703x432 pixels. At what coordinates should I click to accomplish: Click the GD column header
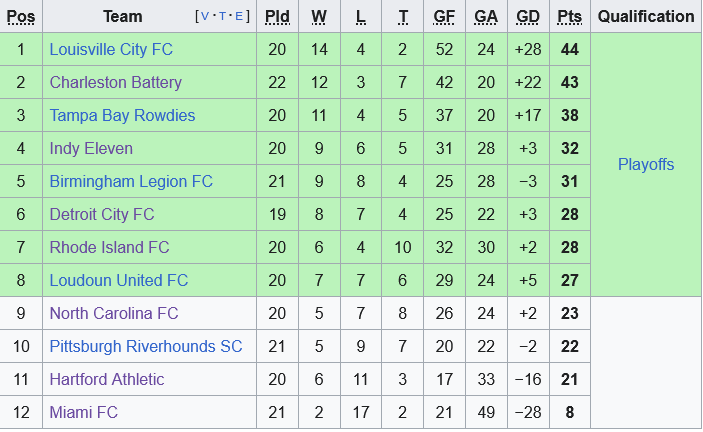click(x=528, y=16)
